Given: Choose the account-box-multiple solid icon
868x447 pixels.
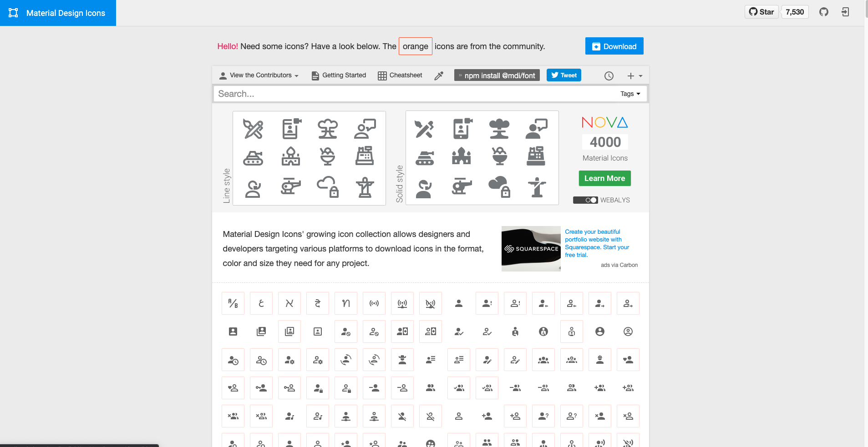Looking at the screenshot, I should 261,331.
